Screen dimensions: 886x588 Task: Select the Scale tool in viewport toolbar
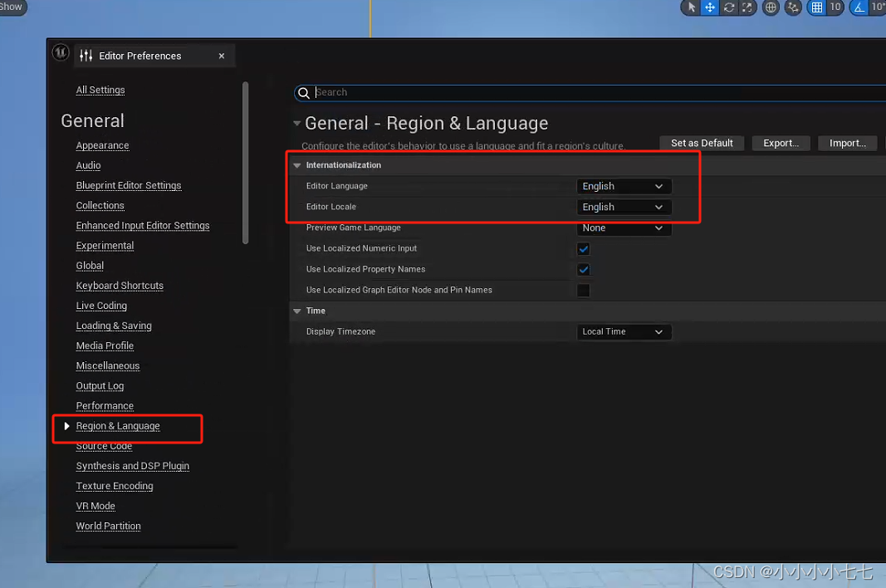click(747, 7)
